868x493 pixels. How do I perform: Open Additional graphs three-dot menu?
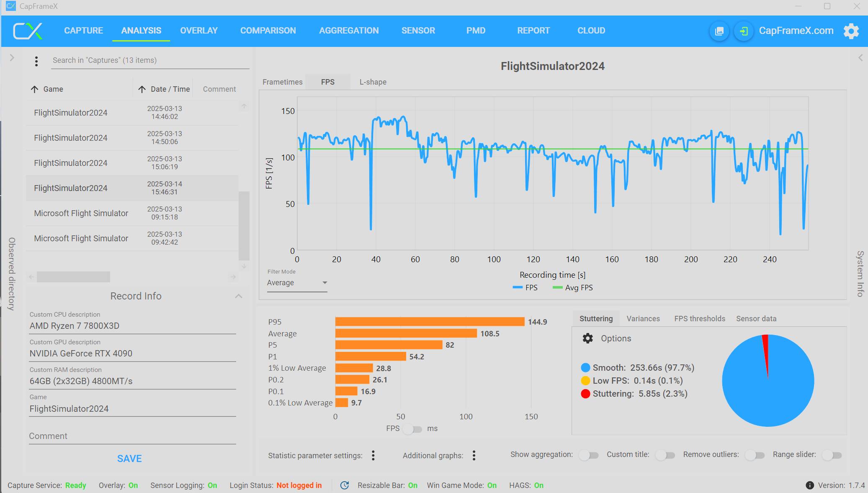click(474, 455)
